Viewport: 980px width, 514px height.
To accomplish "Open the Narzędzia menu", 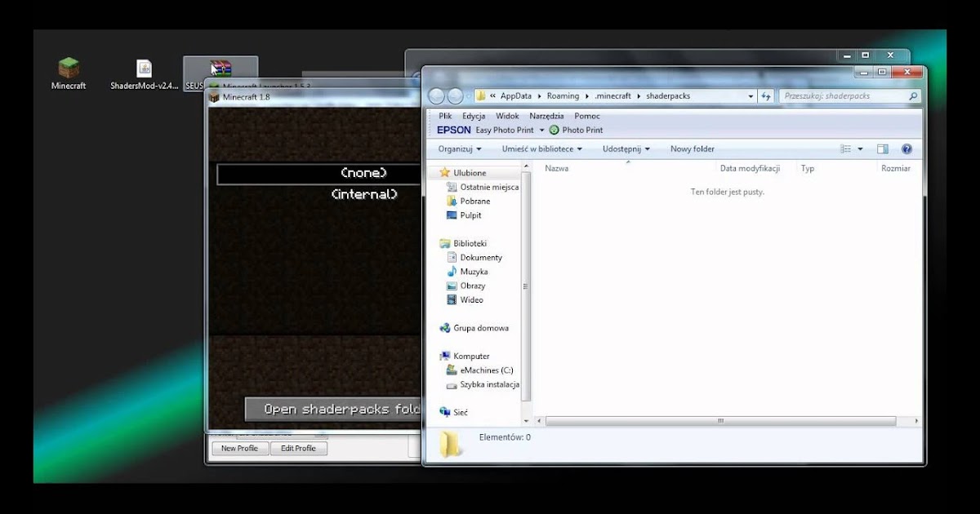I will [x=546, y=117].
